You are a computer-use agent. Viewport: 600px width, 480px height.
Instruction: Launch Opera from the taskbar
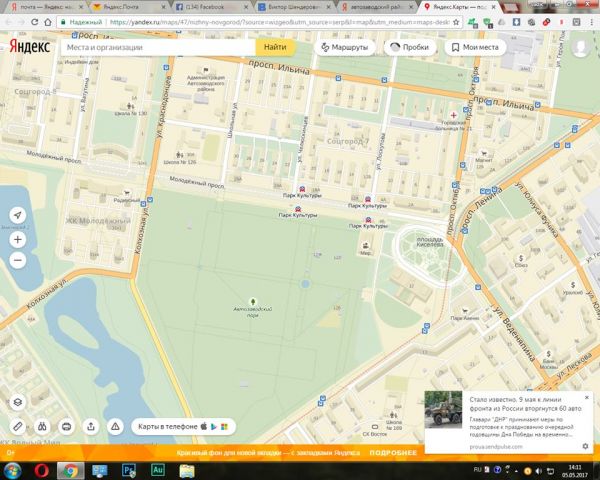(x=42, y=471)
